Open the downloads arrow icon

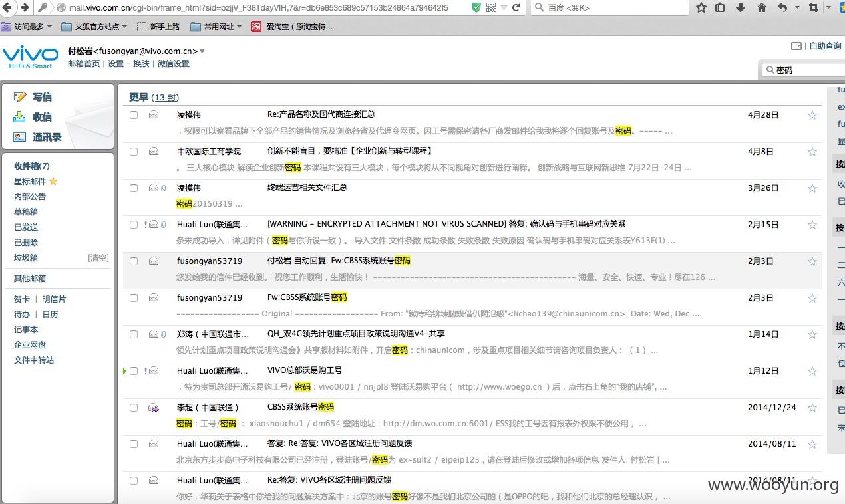click(741, 7)
